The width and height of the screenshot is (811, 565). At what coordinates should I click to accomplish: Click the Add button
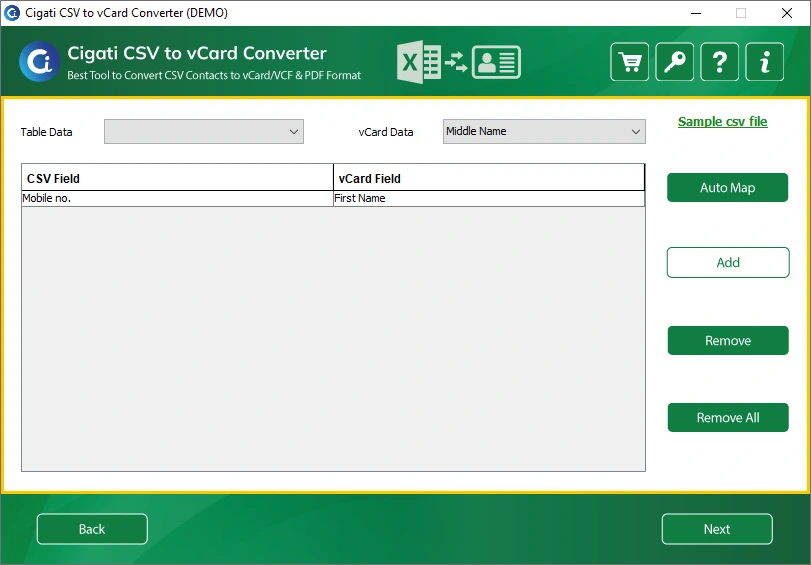728,262
